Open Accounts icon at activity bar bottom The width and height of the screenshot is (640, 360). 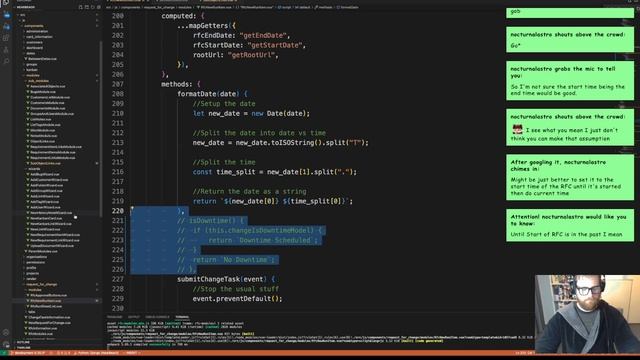[6, 333]
